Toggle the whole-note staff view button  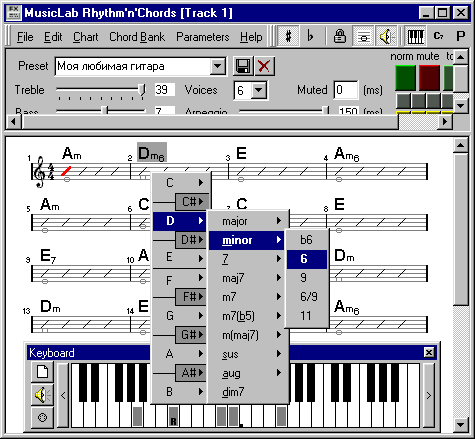click(363, 36)
